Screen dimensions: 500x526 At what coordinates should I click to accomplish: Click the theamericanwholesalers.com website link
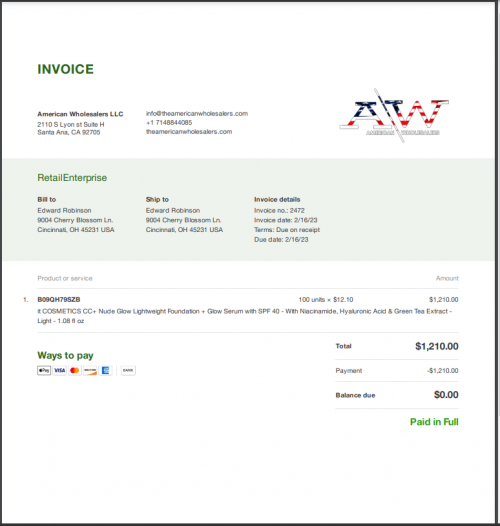tap(189, 132)
